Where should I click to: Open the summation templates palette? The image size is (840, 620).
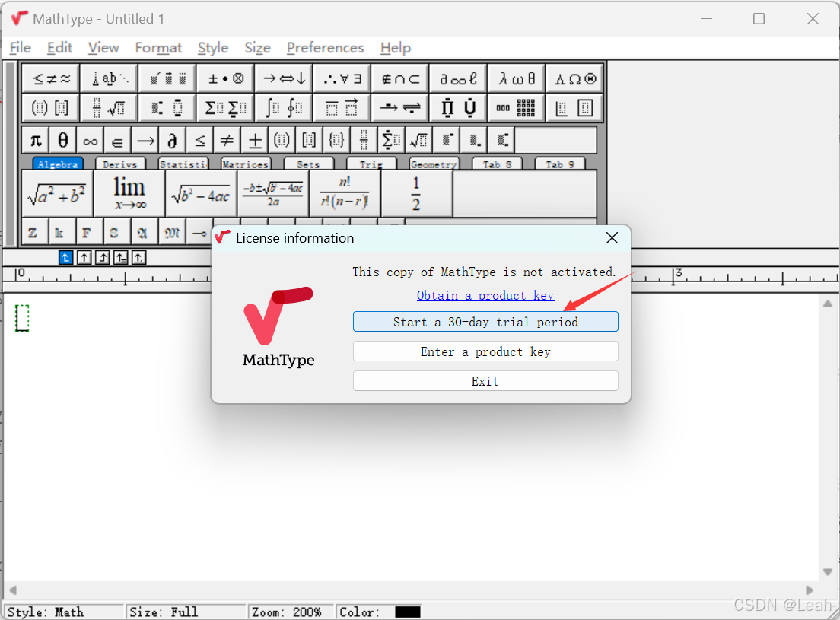pyautogui.click(x=225, y=107)
